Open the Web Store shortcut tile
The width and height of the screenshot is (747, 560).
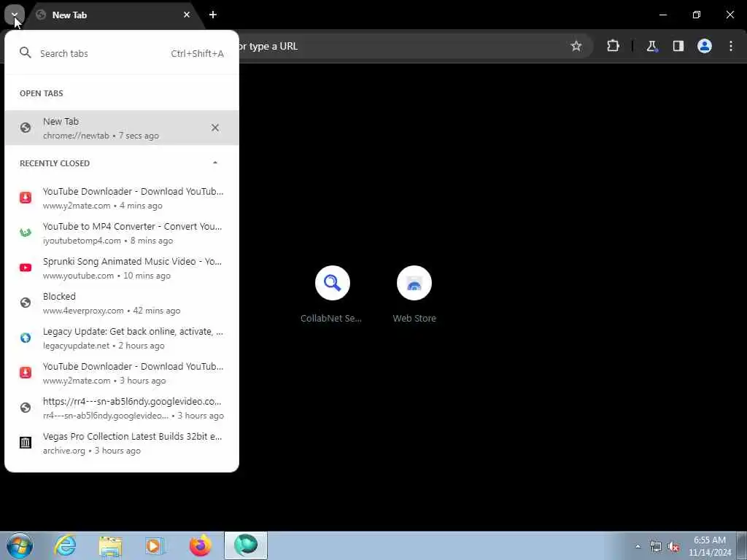point(414,295)
